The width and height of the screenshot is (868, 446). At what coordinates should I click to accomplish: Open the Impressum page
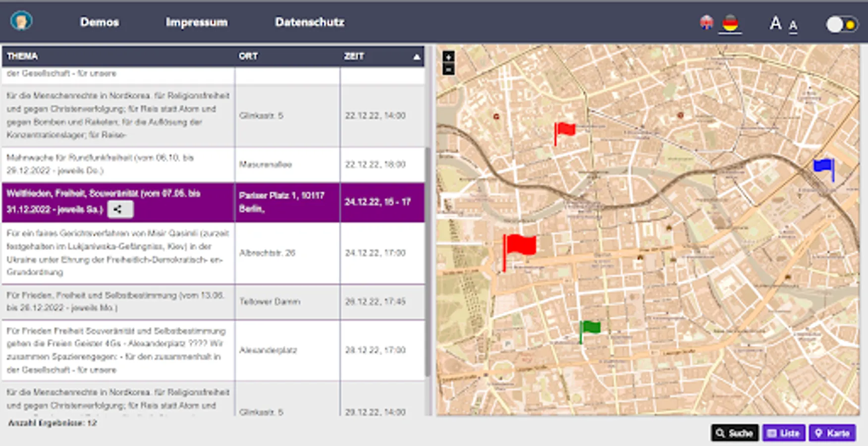197,22
